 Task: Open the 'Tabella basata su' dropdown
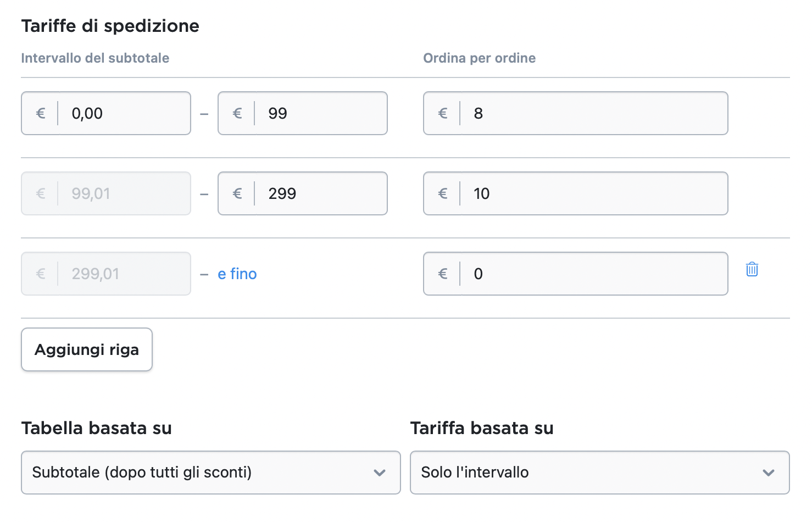[210, 473]
